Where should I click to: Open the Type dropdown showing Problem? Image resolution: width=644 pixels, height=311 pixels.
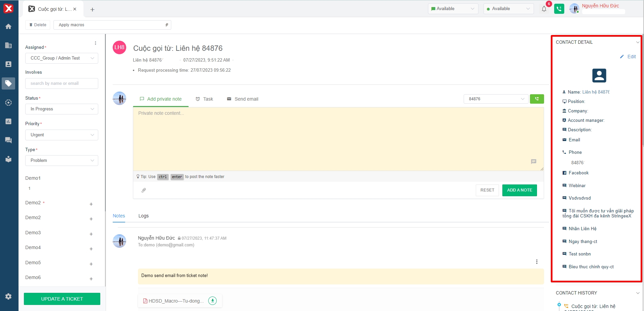click(x=62, y=161)
